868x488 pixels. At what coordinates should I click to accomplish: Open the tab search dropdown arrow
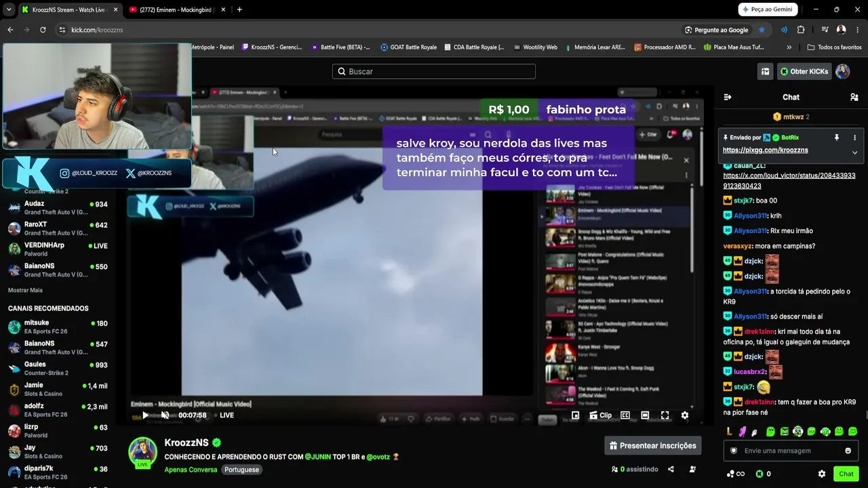9,9
